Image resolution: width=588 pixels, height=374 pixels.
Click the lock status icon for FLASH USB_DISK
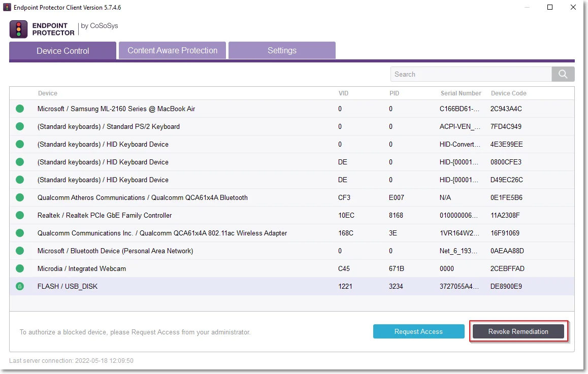coord(20,286)
